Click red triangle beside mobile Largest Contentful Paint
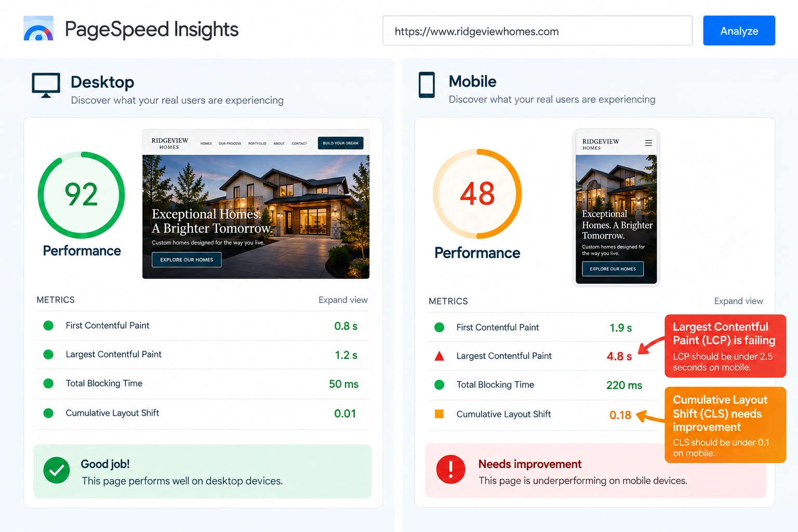798x532 pixels. [x=439, y=356]
